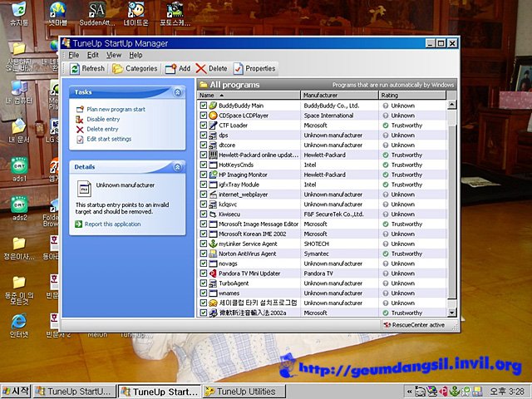Click Report this application link
The width and height of the screenshot is (532, 399).
113,224
